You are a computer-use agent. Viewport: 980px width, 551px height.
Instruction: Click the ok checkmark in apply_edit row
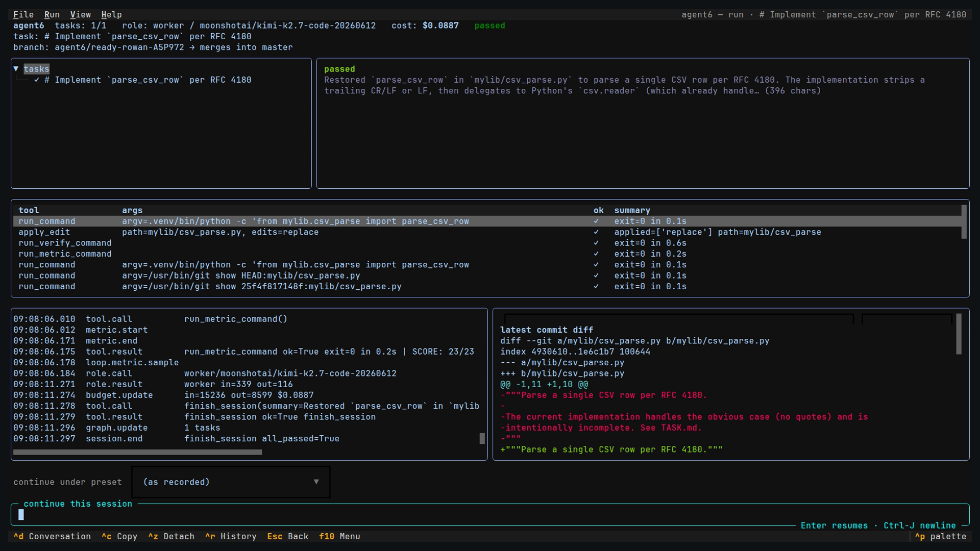coord(596,232)
